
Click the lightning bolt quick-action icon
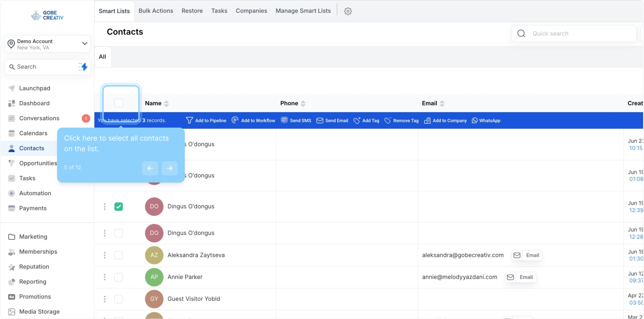coord(83,67)
